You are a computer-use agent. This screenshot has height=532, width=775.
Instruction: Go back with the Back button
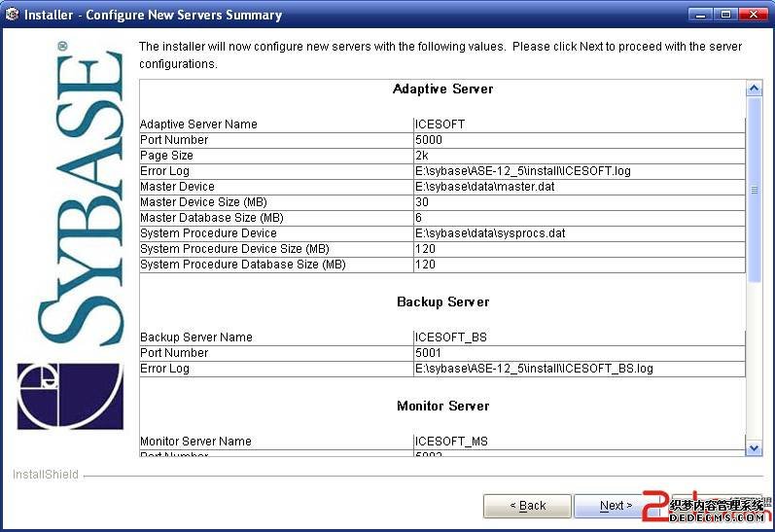(x=528, y=506)
